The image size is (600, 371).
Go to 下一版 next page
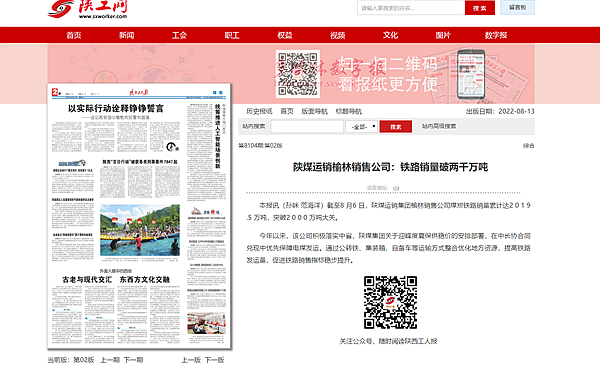pos(214,360)
